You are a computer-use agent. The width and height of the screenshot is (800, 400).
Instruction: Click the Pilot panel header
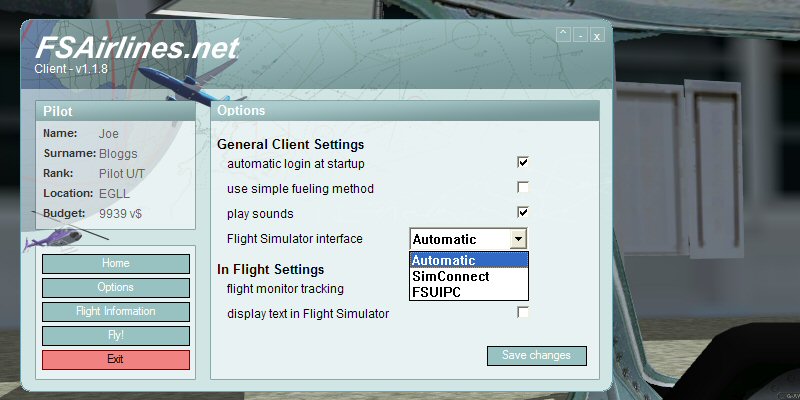pos(116,111)
